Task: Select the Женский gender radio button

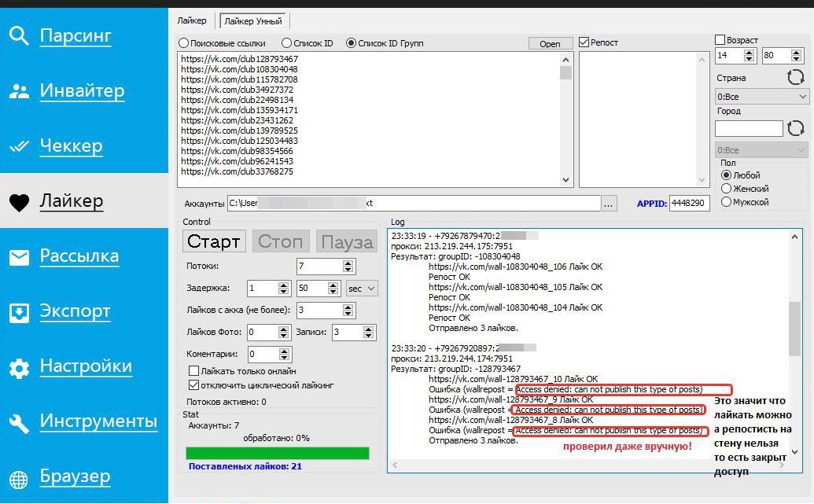Action: click(x=726, y=189)
